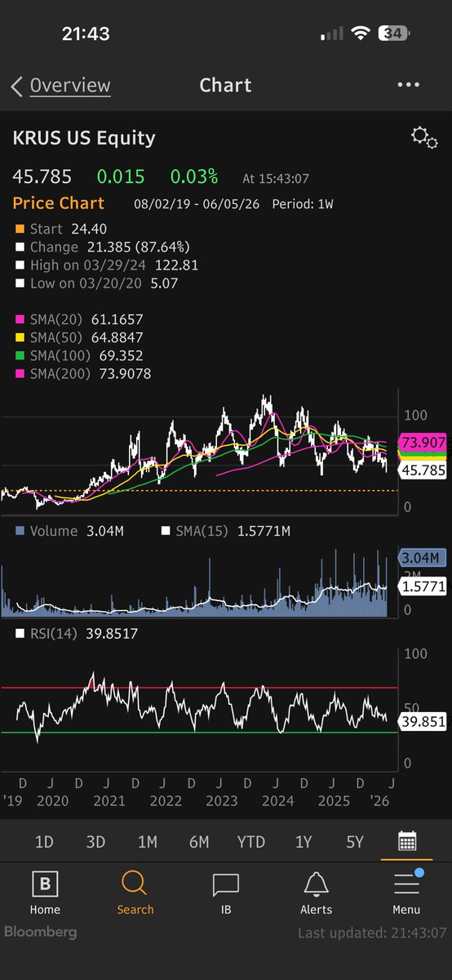452x980 pixels.
Task: Select the 1Y period tab
Action: [303, 842]
